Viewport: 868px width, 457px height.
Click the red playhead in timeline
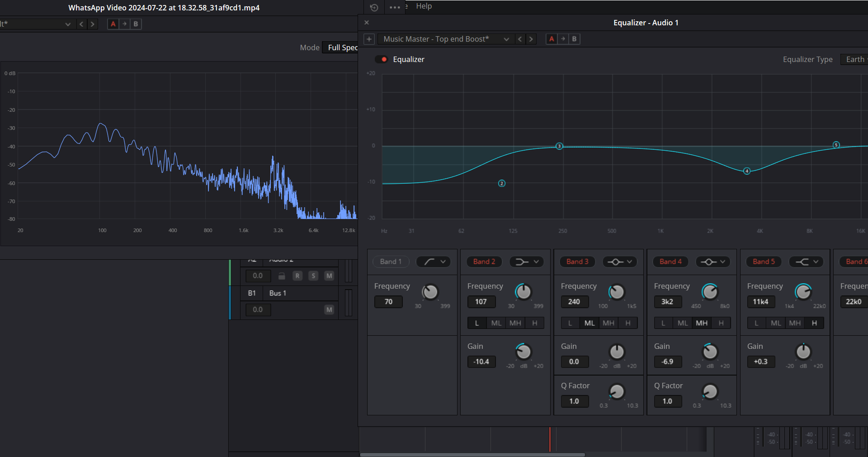tap(550, 439)
